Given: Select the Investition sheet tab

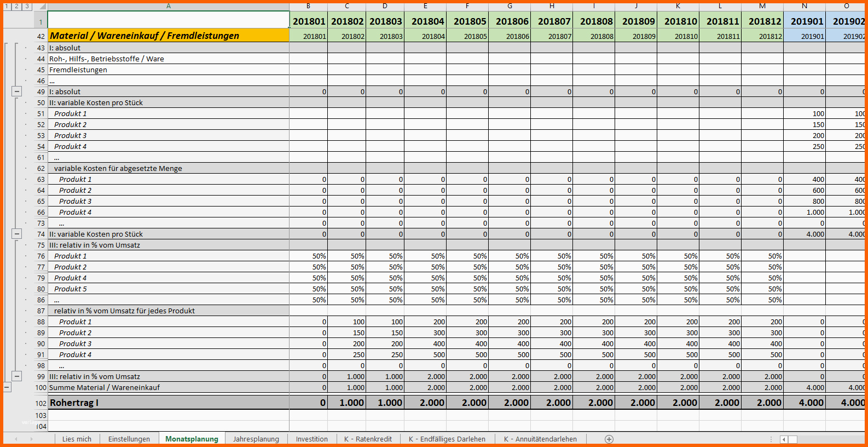Looking at the screenshot, I should 311,439.
